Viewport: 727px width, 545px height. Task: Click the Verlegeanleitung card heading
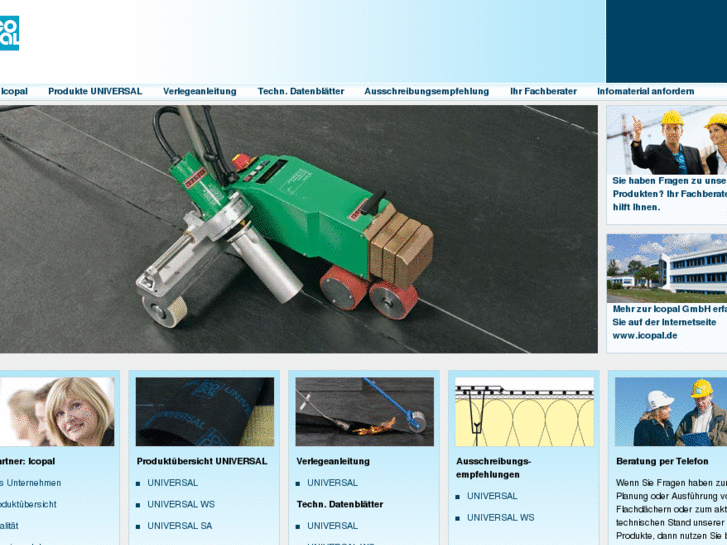pyautogui.click(x=333, y=461)
